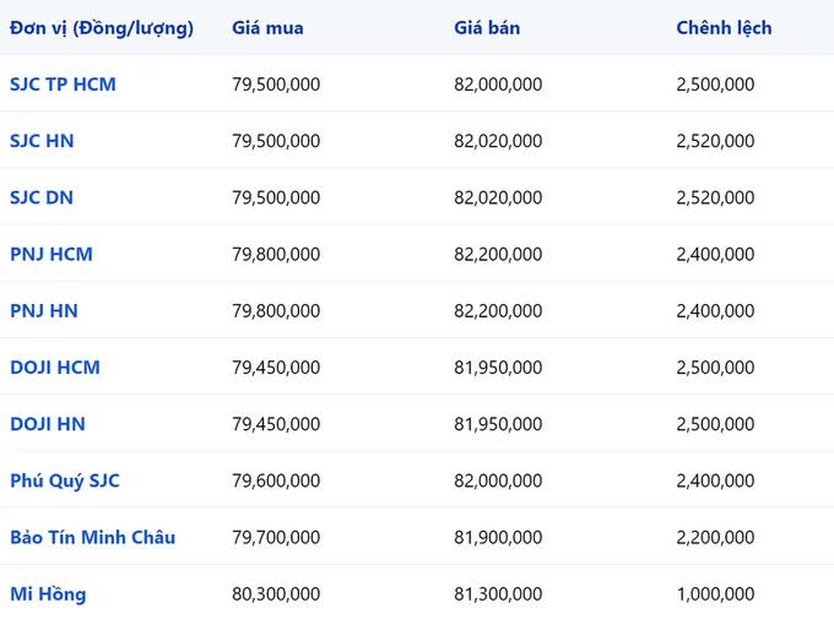Image resolution: width=834 pixels, height=619 pixels.
Task: Click the Giá bán column header
Action: click(487, 28)
